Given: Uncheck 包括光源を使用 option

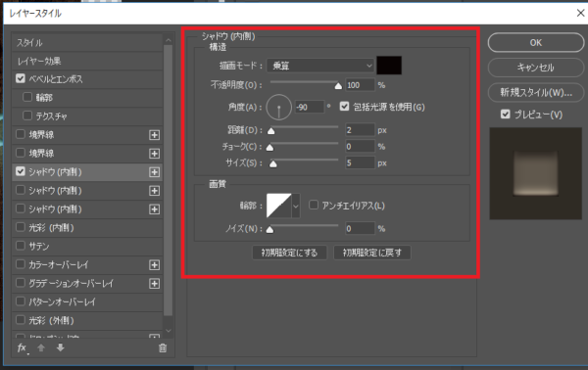Looking at the screenshot, I should 344,107.
